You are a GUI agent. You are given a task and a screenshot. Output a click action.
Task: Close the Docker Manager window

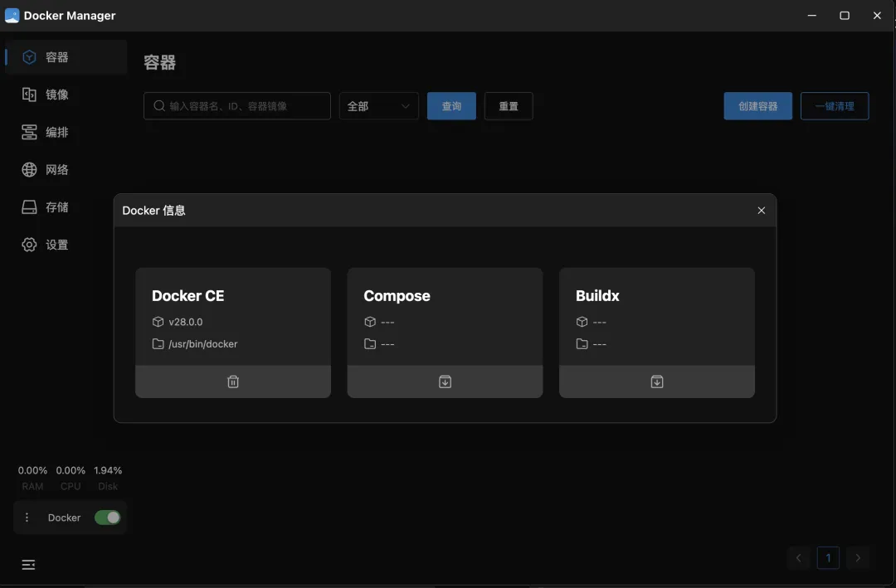pyautogui.click(x=877, y=16)
